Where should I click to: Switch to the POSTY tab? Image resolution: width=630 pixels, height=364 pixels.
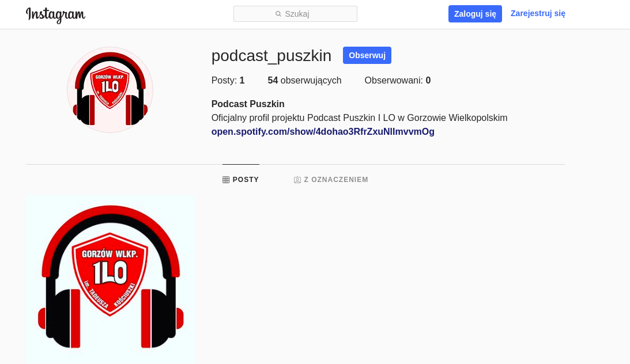point(241,180)
